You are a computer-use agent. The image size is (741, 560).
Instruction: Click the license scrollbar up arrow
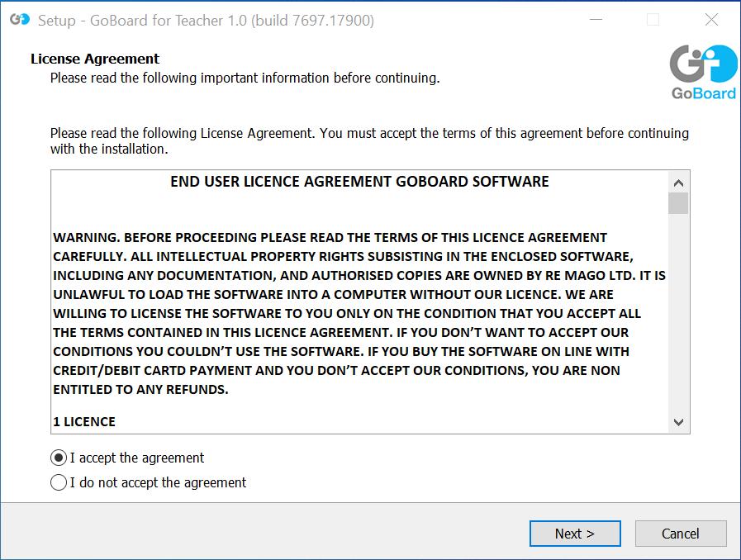[x=678, y=183]
